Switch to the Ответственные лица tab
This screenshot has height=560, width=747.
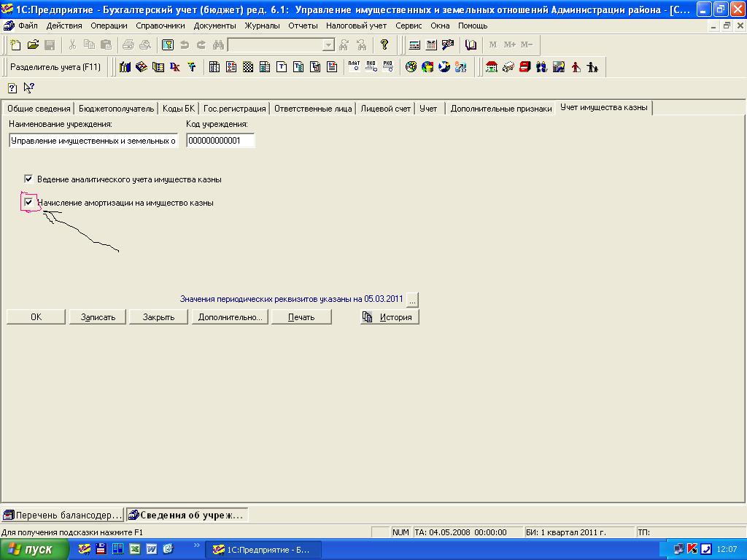click(x=313, y=109)
